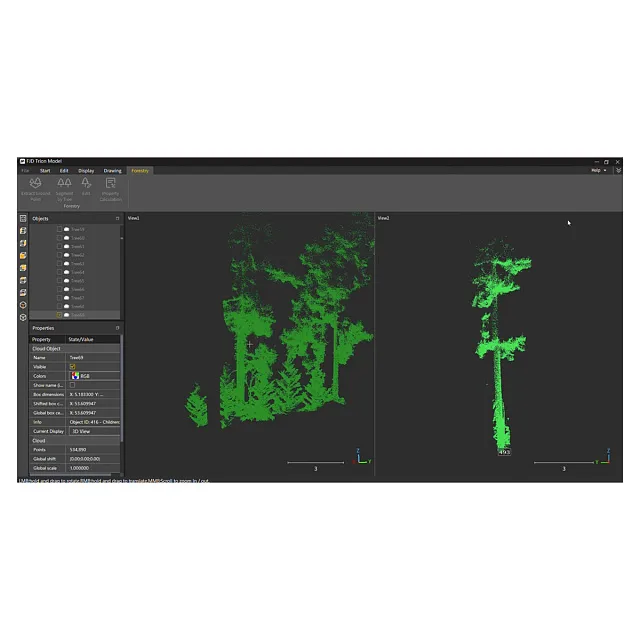Viewport: 640px width, 640px height.
Task: Open the Help dropdown menu
Action: [598, 170]
